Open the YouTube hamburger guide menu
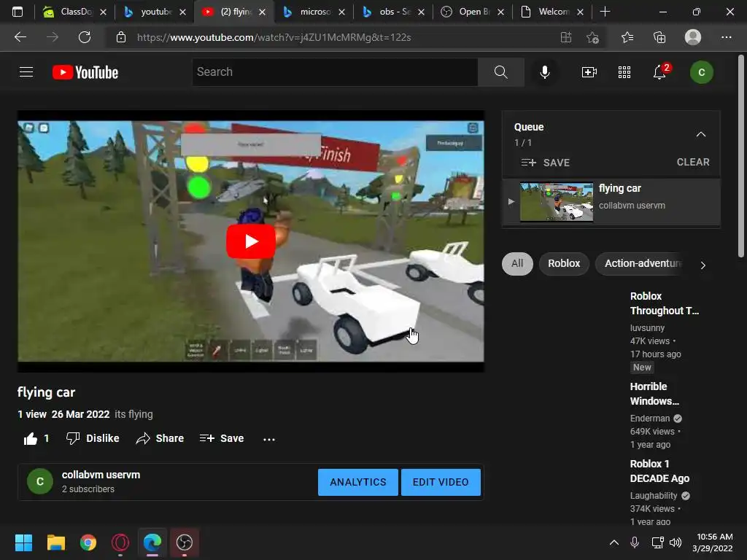The image size is (747, 560). pos(26,72)
